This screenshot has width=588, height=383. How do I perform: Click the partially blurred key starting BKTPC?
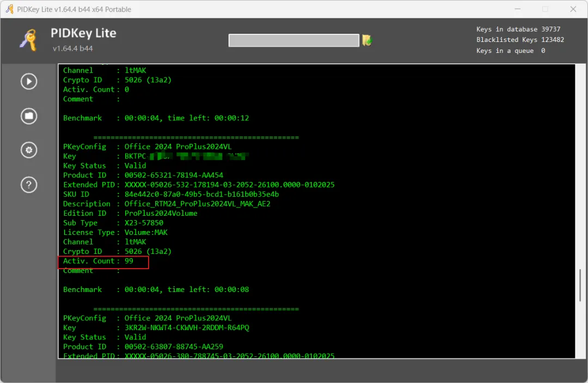187,156
